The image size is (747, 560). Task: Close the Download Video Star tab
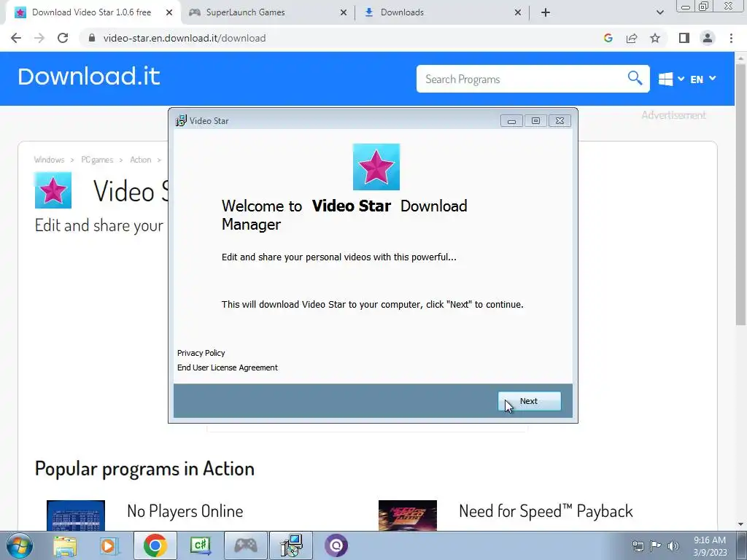(169, 12)
